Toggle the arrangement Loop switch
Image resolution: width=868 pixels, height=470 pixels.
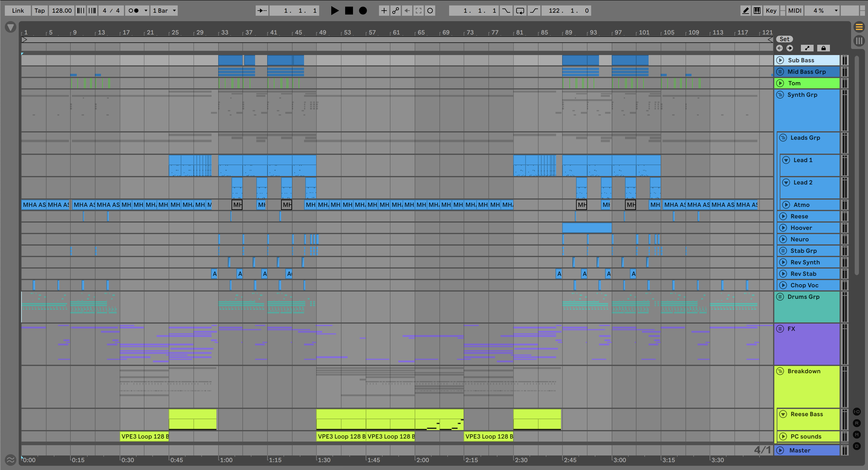tap(520, 11)
